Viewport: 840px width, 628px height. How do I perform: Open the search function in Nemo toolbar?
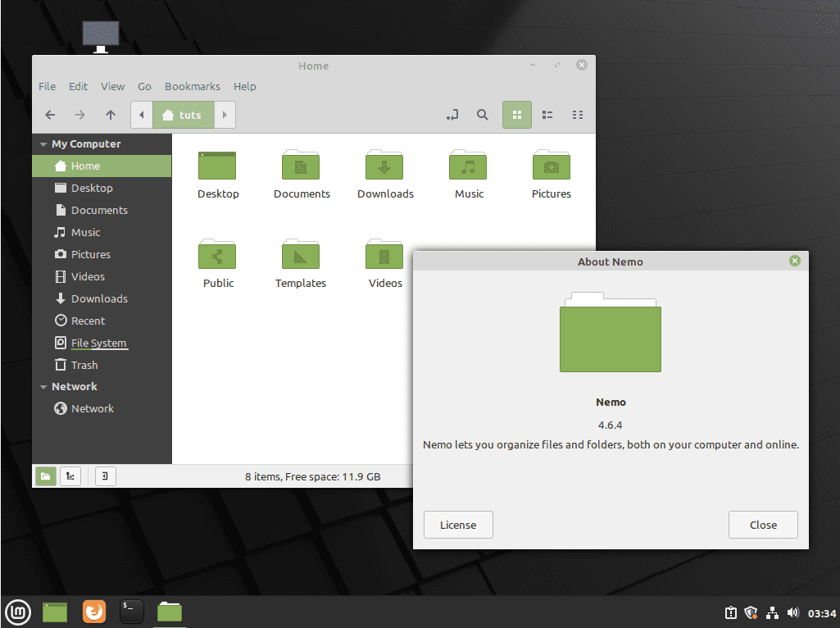click(x=482, y=115)
